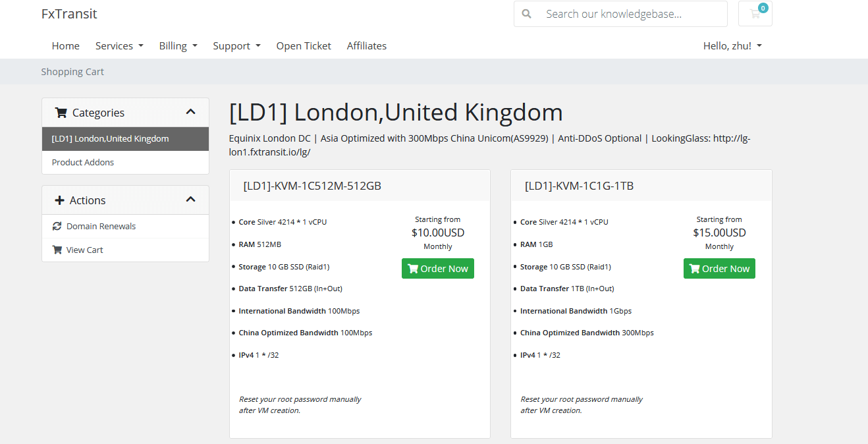The width and height of the screenshot is (868, 444).
Task: Collapse the Actions panel chevron
Action: tap(191, 200)
